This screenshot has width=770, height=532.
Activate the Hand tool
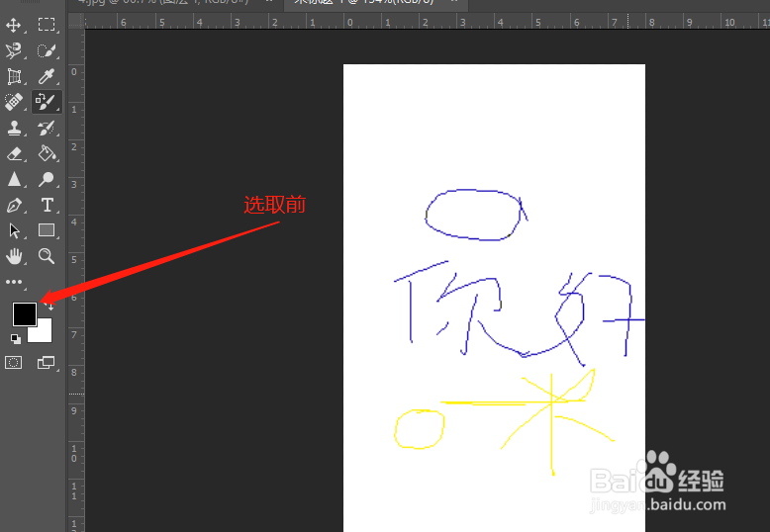pos(14,256)
